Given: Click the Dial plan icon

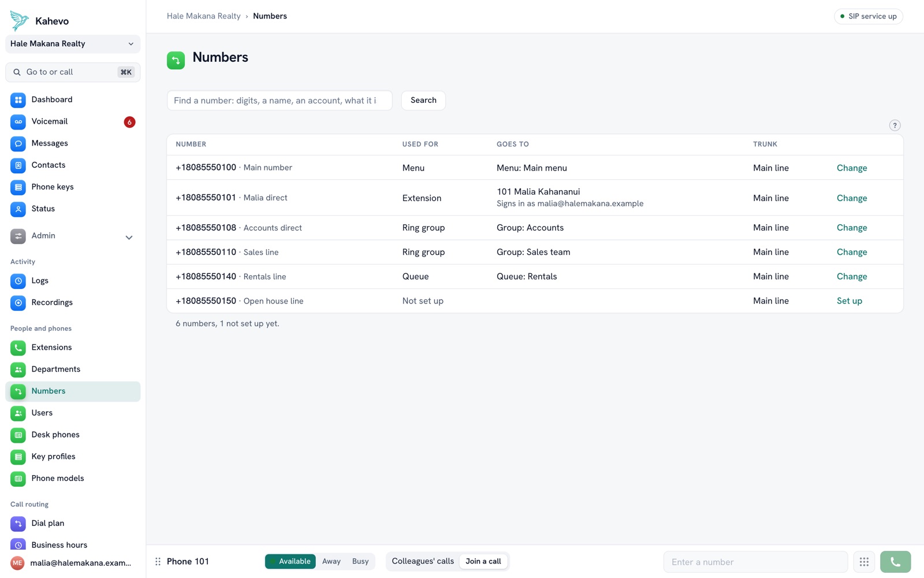Looking at the screenshot, I should [x=18, y=524].
